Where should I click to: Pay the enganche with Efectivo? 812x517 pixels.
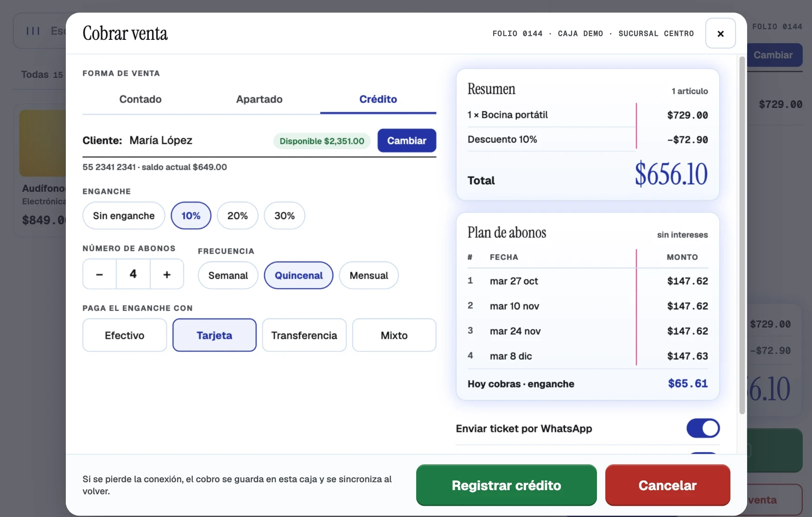click(124, 335)
